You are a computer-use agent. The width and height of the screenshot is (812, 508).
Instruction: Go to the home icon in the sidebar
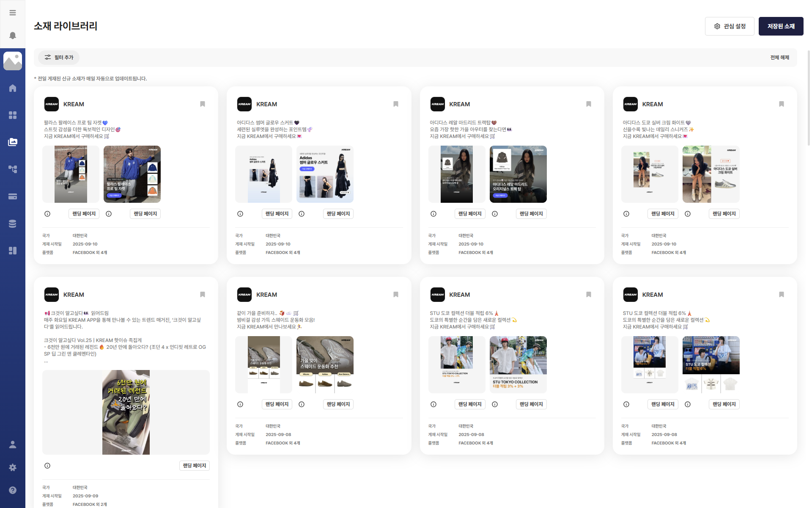[x=13, y=88]
